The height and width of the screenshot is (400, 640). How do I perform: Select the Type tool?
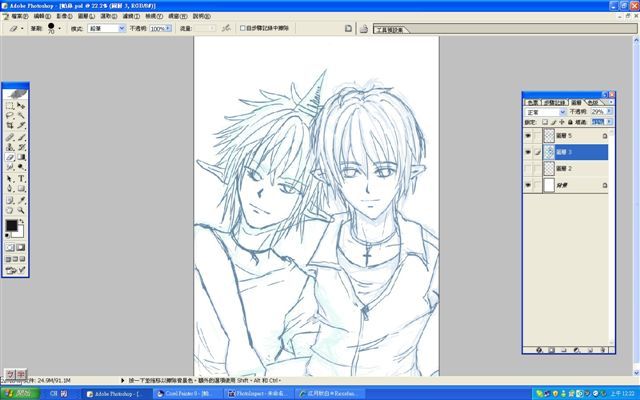21,179
